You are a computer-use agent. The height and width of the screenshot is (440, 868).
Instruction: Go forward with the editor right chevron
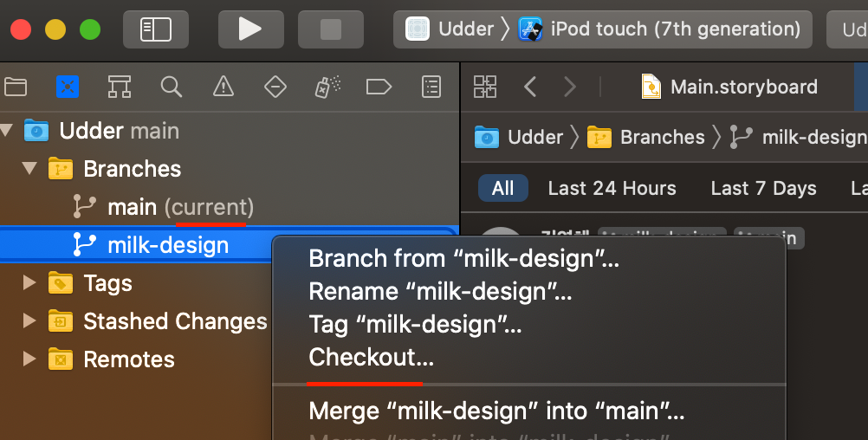click(x=570, y=87)
